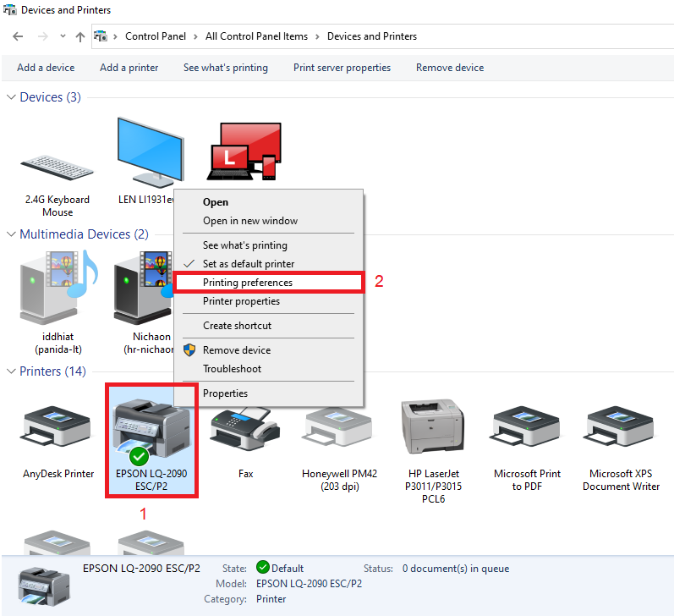The height and width of the screenshot is (616, 674).
Task: Choose Printing preferences from context menu
Action: (x=247, y=283)
